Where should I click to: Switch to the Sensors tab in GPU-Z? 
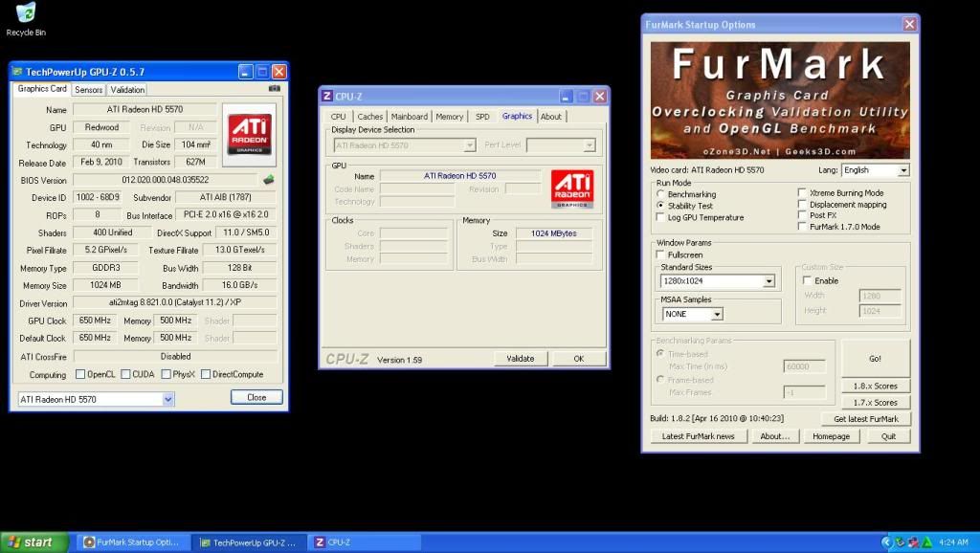pyautogui.click(x=89, y=89)
